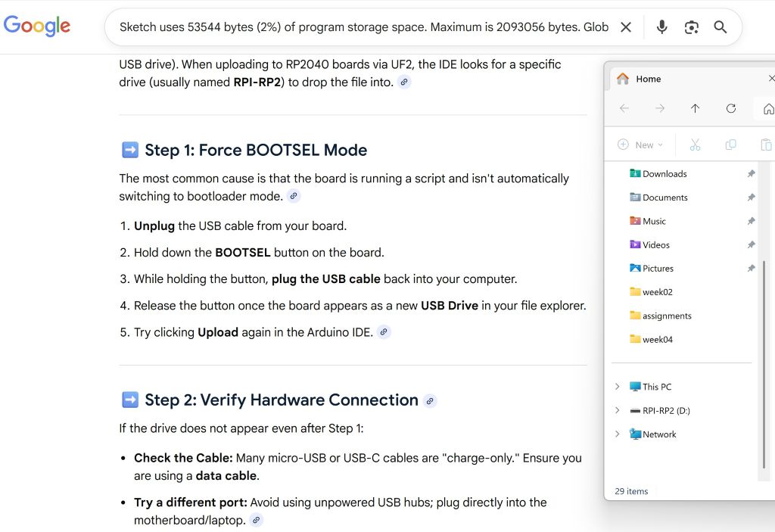Open the Downloads folder

(664, 173)
